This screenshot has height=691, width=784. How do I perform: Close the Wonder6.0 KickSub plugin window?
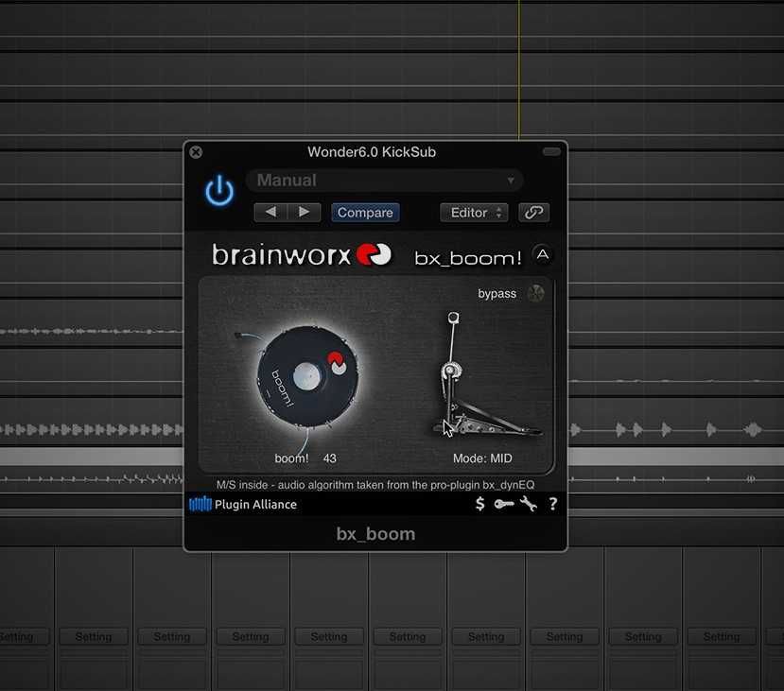click(x=196, y=152)
